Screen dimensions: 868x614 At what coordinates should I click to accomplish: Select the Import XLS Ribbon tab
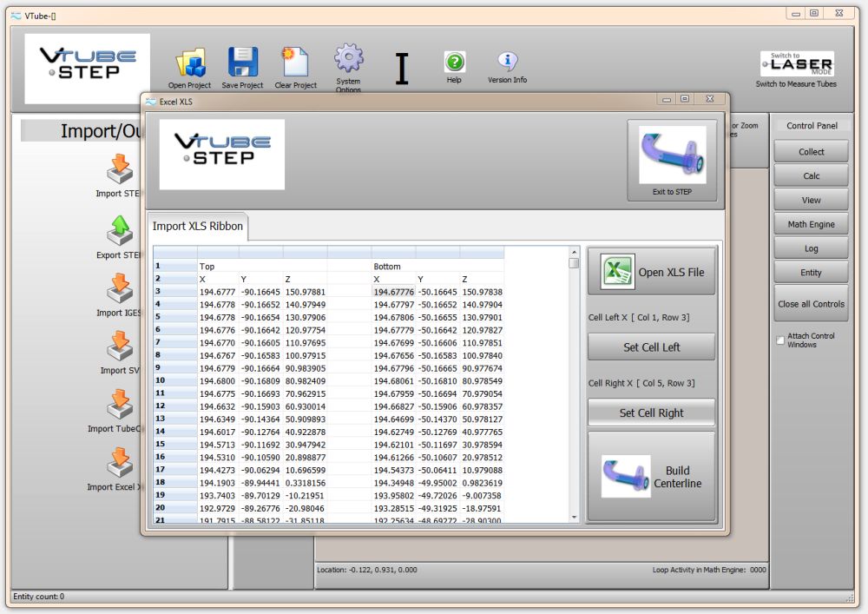[199, 227]
